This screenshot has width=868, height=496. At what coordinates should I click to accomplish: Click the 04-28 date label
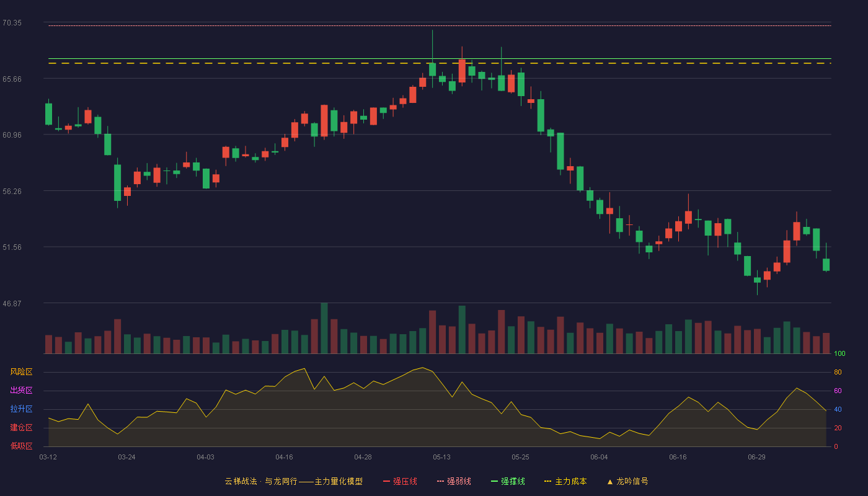point(363,457)
